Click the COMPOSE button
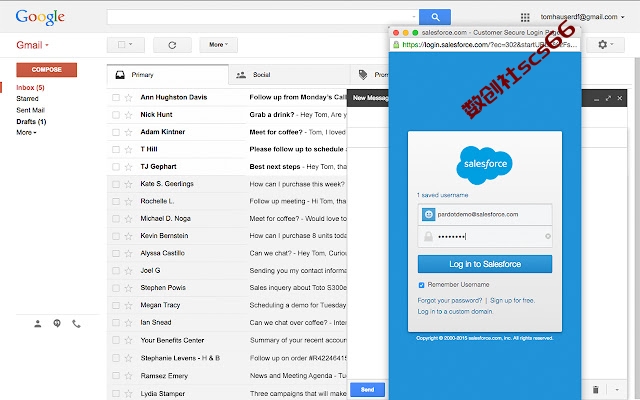640x400 pixels. (47, 70)
